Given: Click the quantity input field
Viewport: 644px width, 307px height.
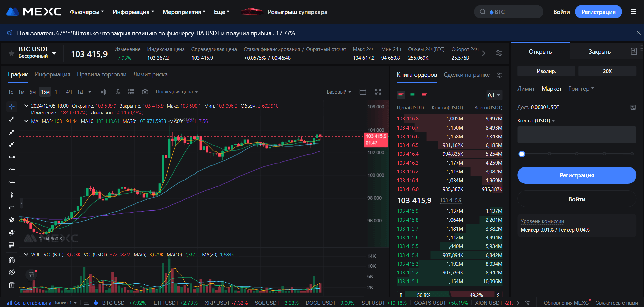Looking at the screenshot, I should point(576,135).
